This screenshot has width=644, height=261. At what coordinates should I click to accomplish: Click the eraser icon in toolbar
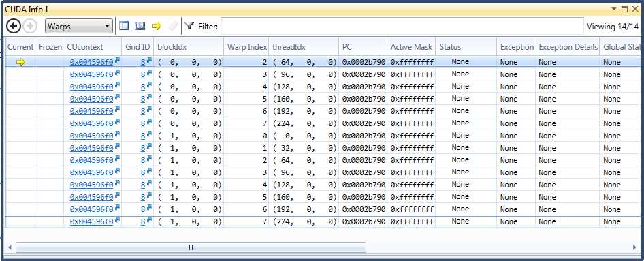(x=174, y=27)
